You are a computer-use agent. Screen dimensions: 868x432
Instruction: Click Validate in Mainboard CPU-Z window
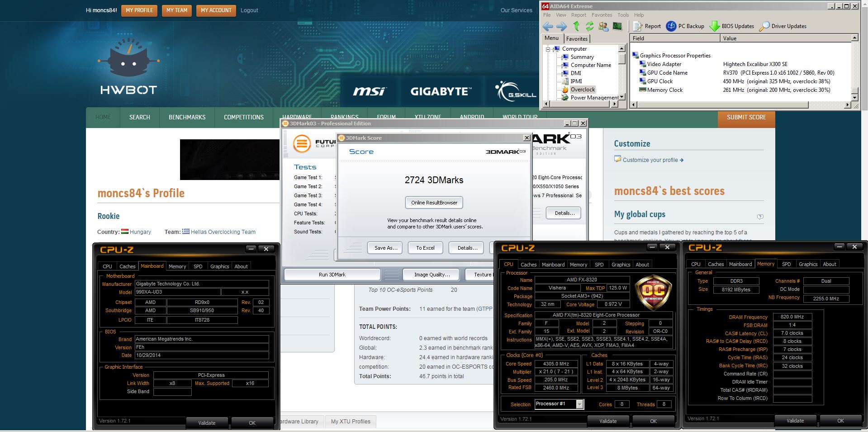coord(207,423)
